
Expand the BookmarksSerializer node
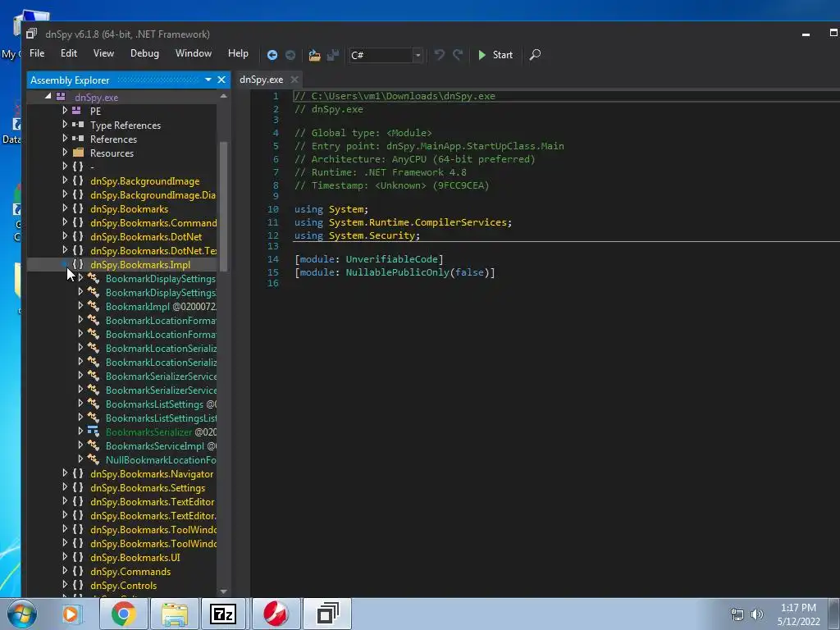click(80, 431)
